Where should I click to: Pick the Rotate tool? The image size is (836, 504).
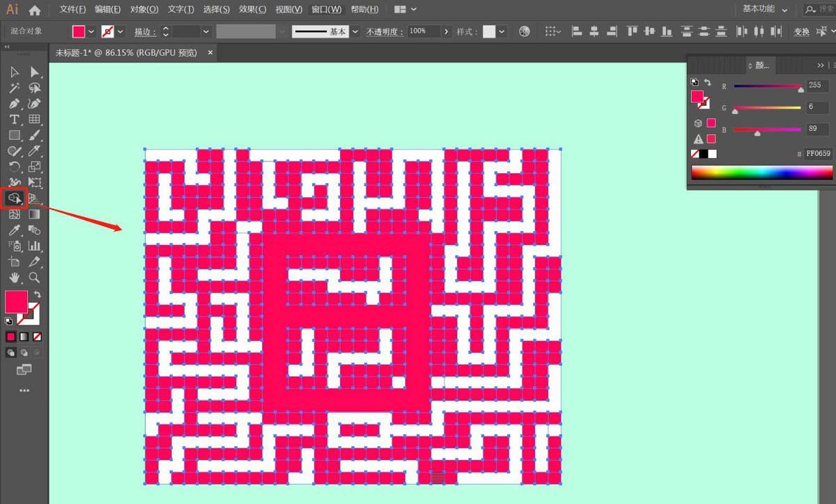tap(14, 166)
